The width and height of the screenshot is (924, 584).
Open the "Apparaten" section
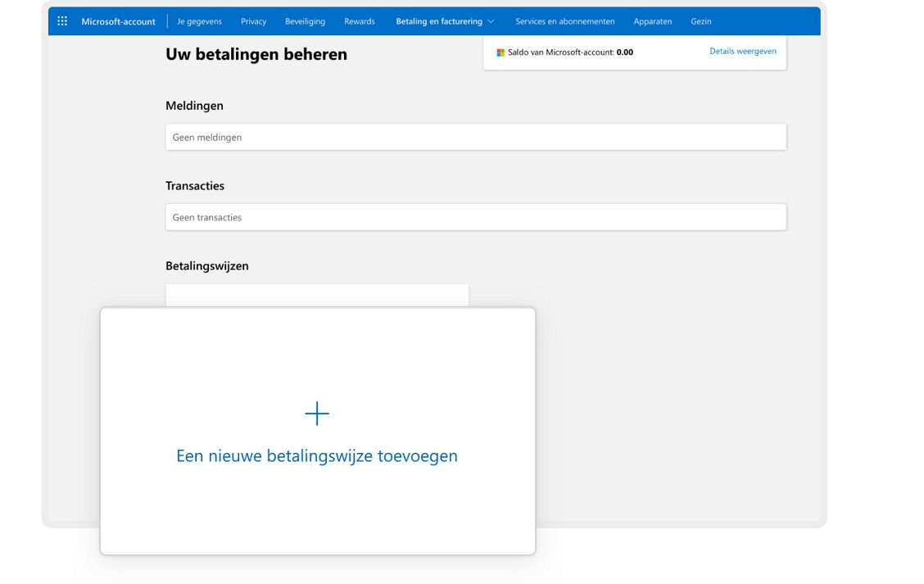[653, 21]
